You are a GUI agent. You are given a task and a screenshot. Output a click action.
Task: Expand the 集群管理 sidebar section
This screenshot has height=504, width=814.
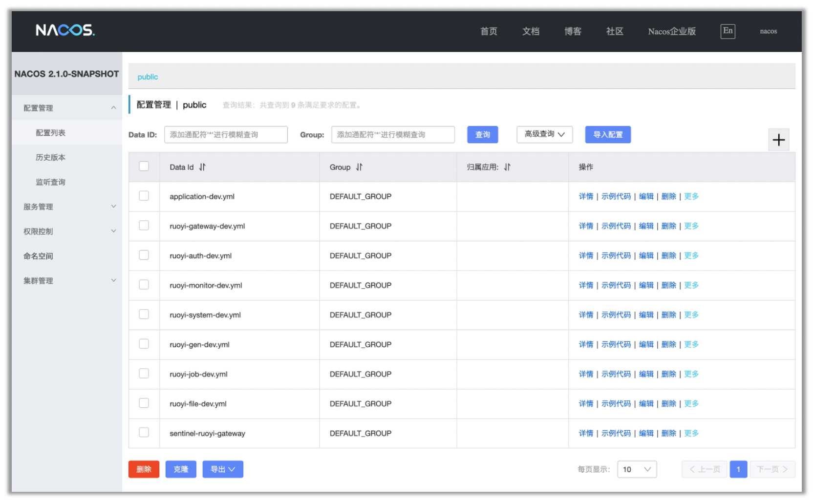pyautogui.click(x=67, y=280)
